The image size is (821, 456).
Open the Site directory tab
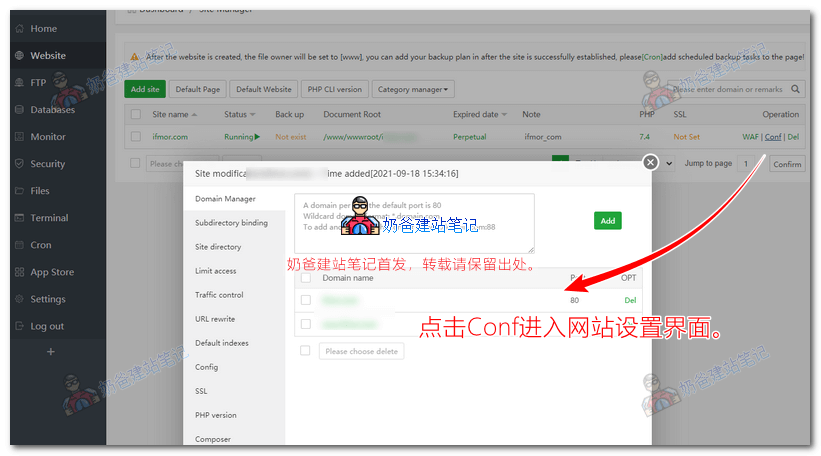click(218, 247)
